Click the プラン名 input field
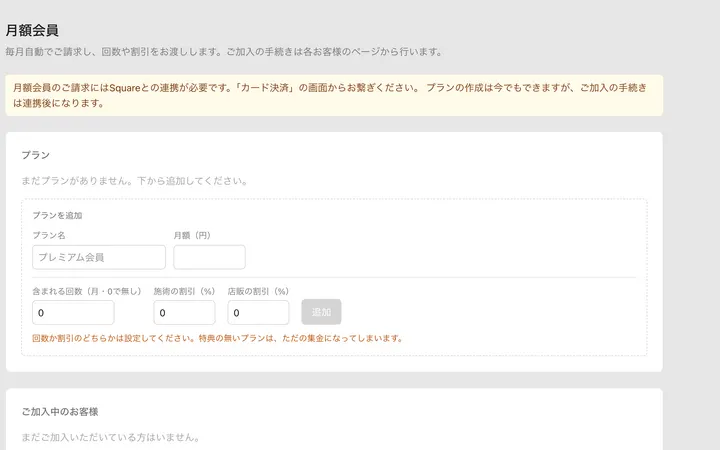 pos(99,257)
